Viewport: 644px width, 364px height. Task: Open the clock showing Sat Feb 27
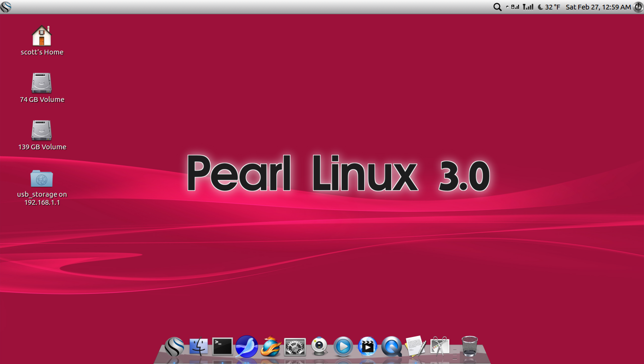(x=598, y=7)
